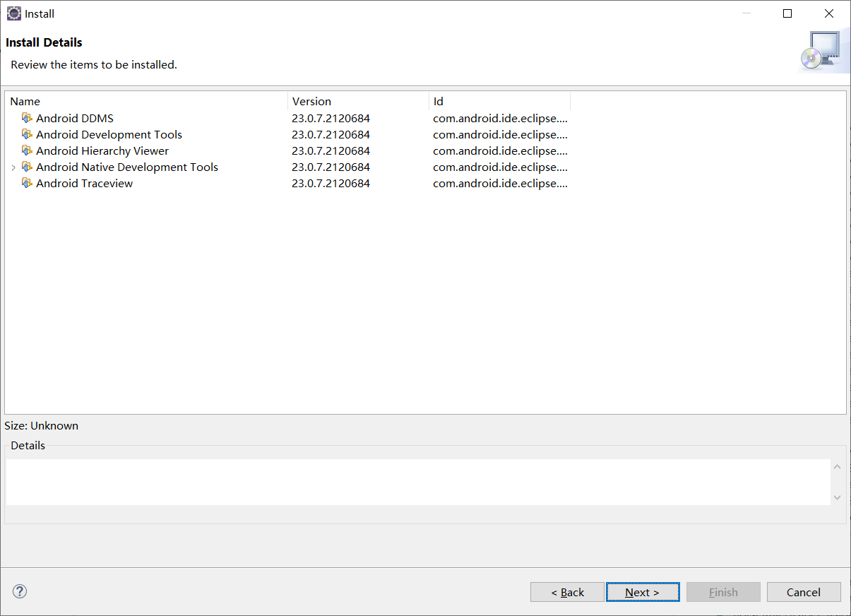The height and width of the screenshot is (616, 851).
Task: Click the Android Native Development Tools feature icon
Action: 27,167
